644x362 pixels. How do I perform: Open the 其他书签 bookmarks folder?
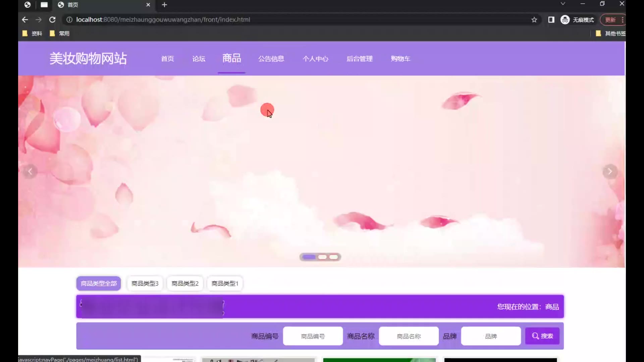click(x=611, y=34)
